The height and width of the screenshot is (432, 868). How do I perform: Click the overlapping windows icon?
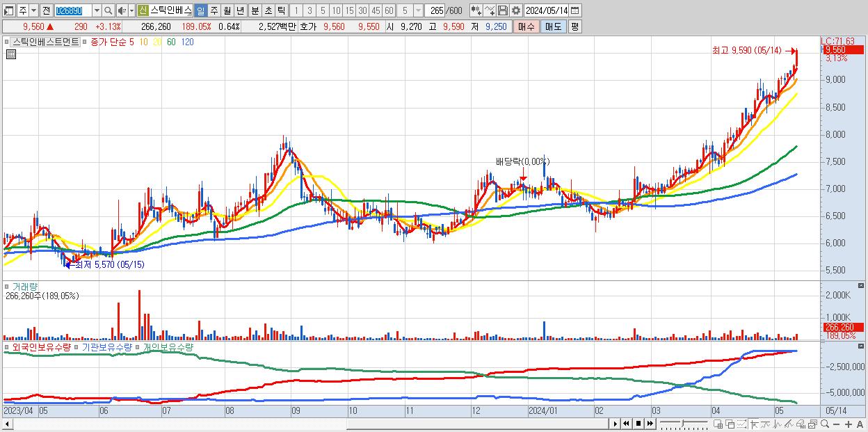pos(730,424)
